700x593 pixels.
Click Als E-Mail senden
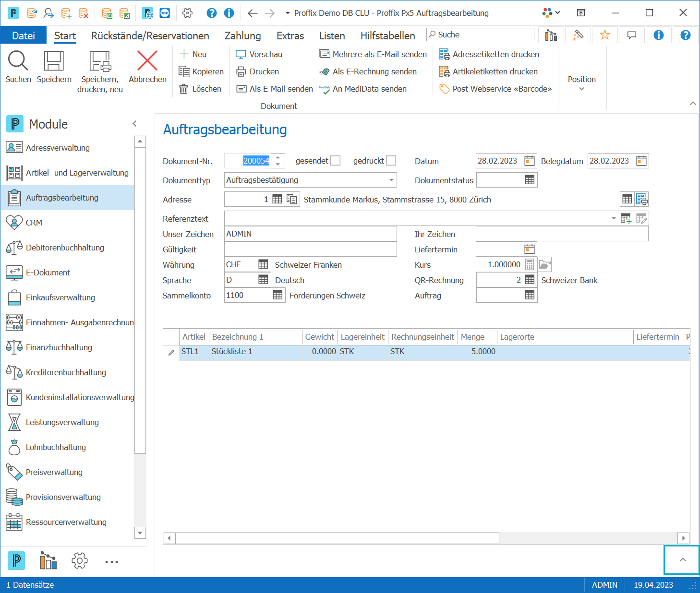[x=274, y=89]
